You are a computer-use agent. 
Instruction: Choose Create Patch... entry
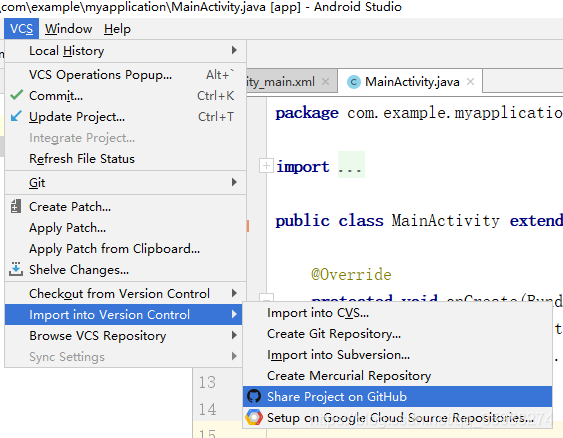[x=126, y=206]
